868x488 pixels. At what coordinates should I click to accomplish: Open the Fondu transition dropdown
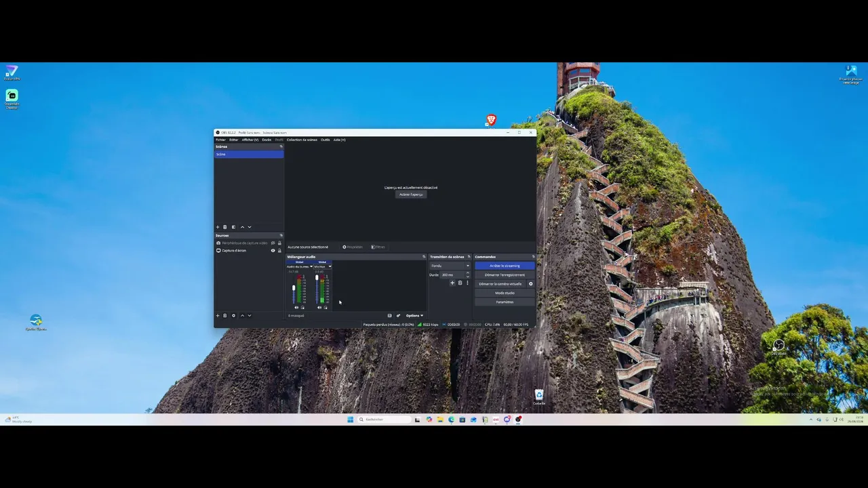pos(450,266)
